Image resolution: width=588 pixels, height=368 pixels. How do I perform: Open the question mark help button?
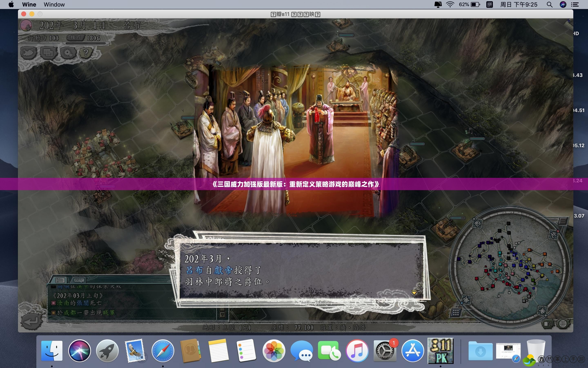(86, 52)
